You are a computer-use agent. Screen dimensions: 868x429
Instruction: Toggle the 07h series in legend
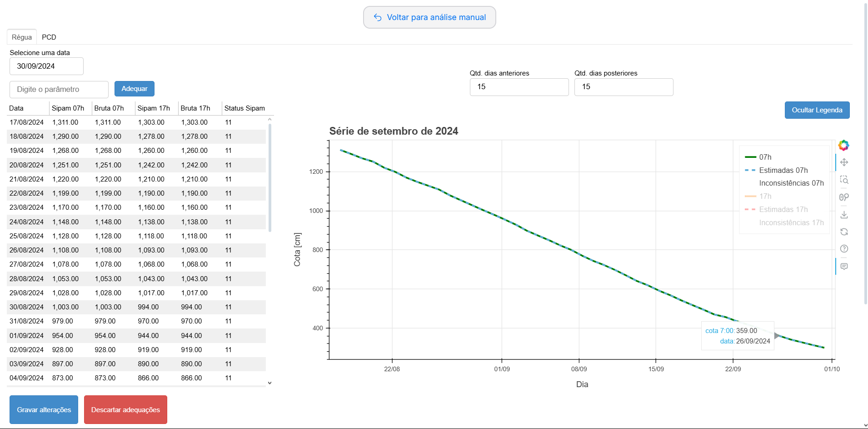pos(765,157)
